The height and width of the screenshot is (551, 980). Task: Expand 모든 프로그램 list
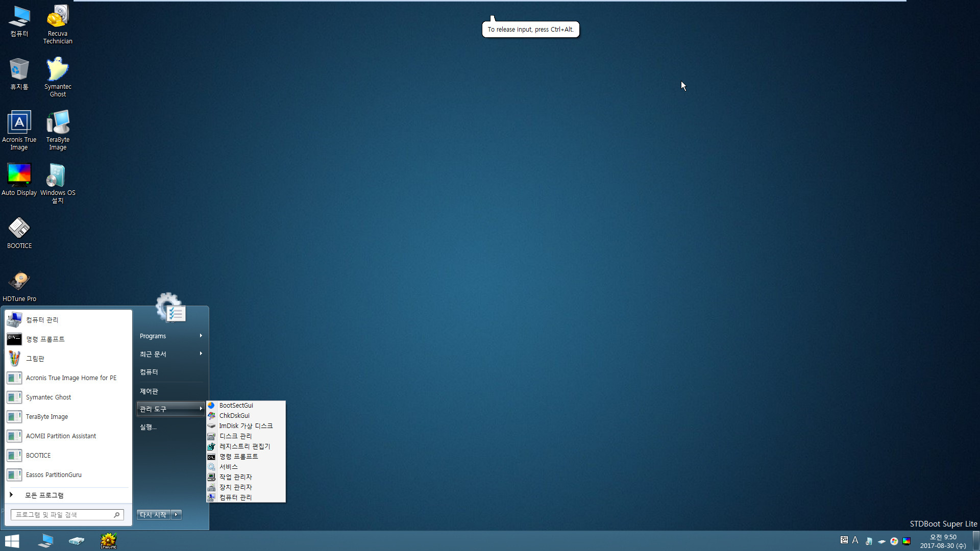(x=68, y=495)
